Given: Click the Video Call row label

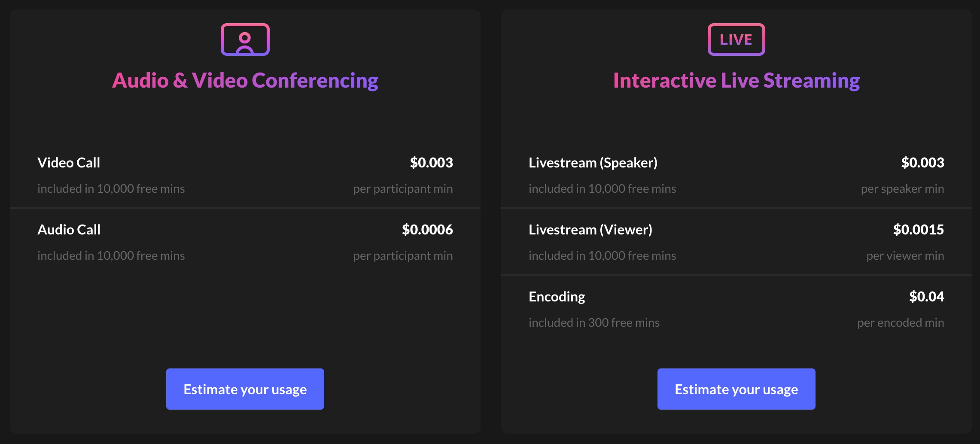Looking at the screenshot, I should pyautogui.click(x=69, y=163).
